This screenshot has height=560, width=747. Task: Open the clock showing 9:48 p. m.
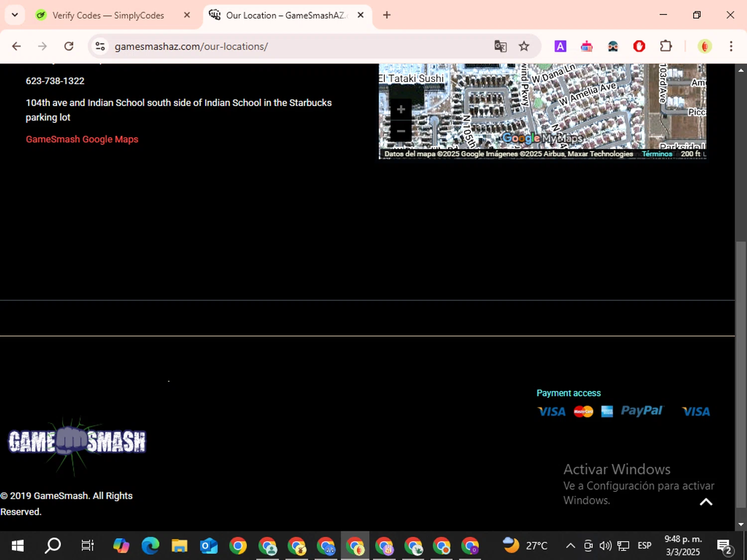click(683, 546)
